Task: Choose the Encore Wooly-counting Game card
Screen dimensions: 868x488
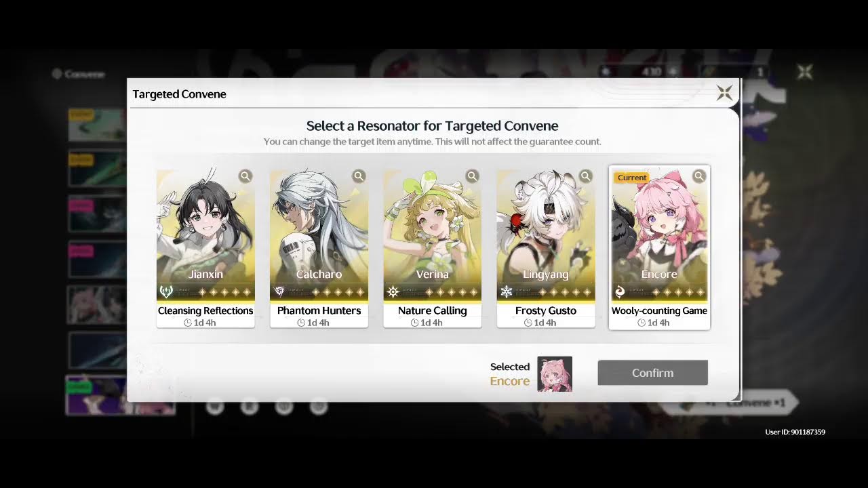Action: click(659, 248)
